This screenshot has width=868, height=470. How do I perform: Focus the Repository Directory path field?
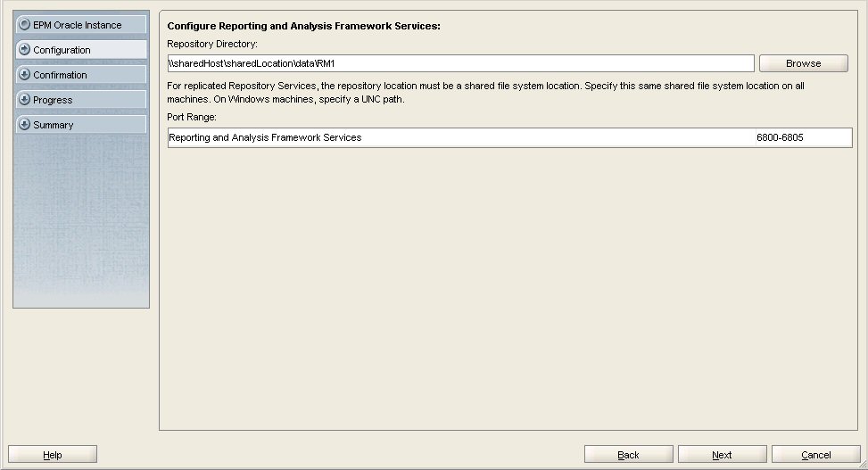click(460, 63)
